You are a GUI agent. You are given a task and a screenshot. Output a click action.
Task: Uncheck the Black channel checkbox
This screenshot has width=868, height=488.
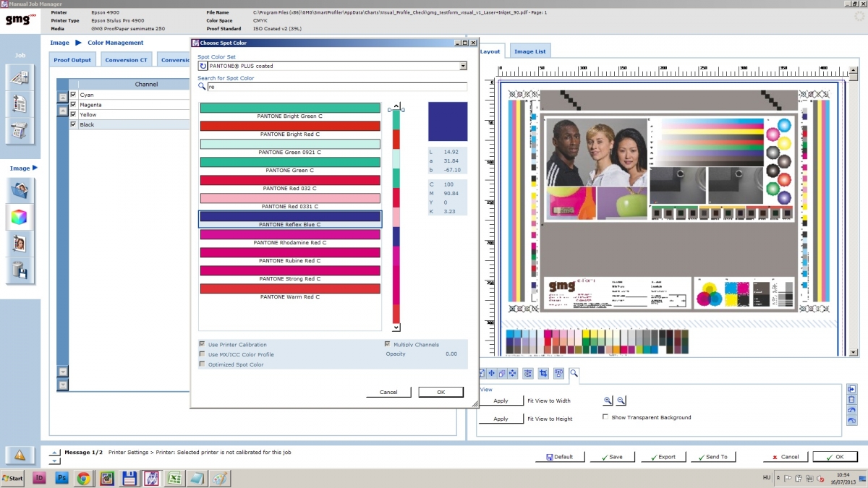pos(73,124)
